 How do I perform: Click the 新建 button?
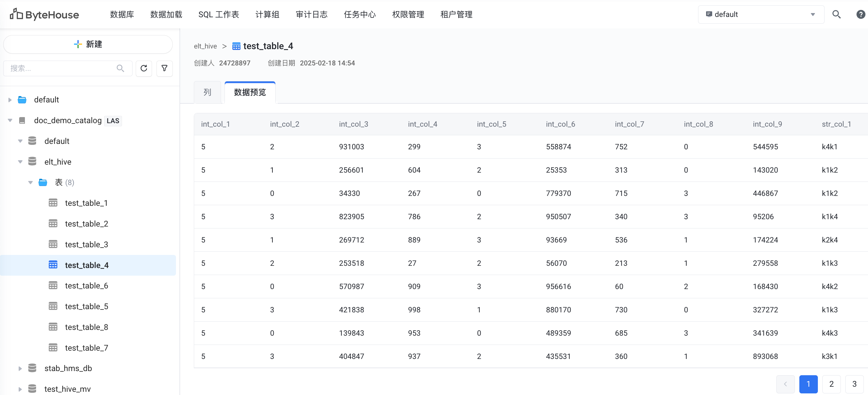(88, 44)
